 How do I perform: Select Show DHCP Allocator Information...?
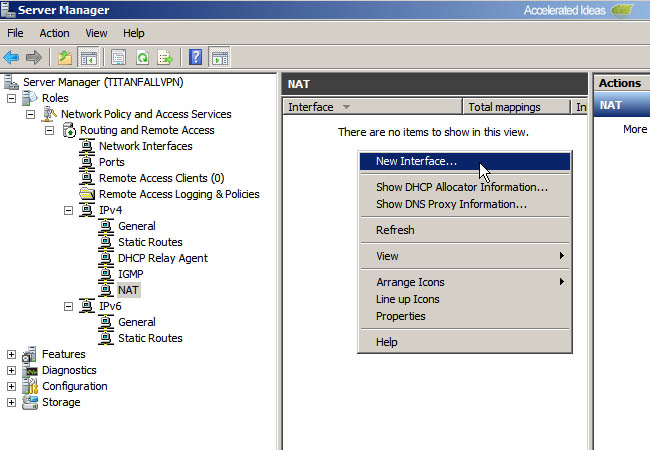(465, 187)
